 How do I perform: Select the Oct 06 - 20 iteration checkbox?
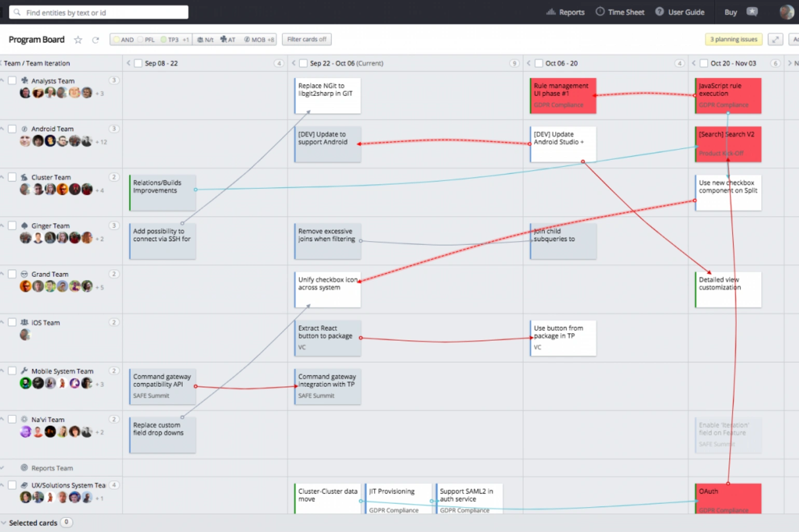point(539,63)
